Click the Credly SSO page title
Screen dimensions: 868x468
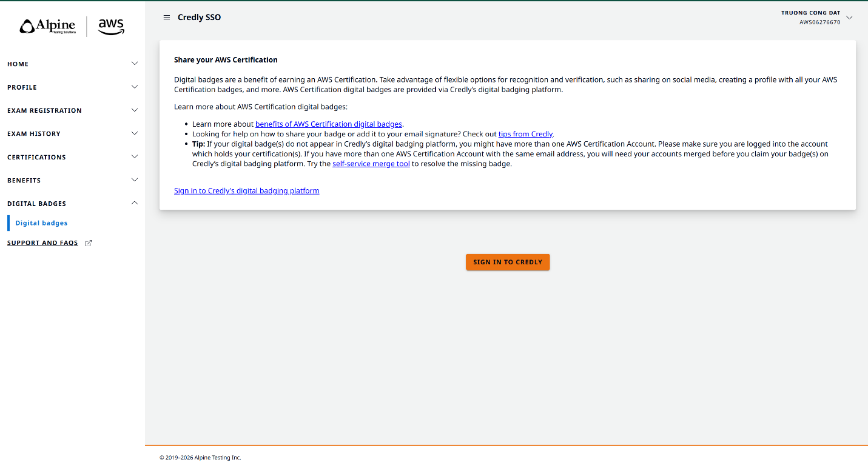click(x=200, y=18)
